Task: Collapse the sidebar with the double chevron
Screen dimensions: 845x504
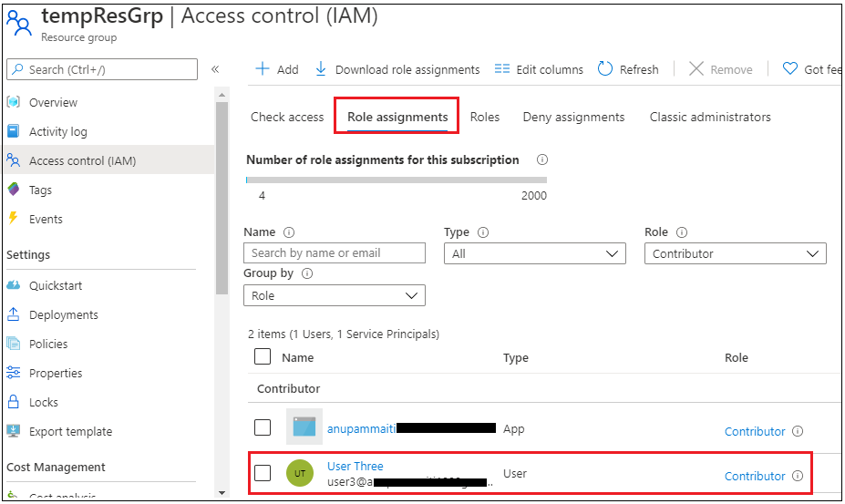Action: coord(215,69)
